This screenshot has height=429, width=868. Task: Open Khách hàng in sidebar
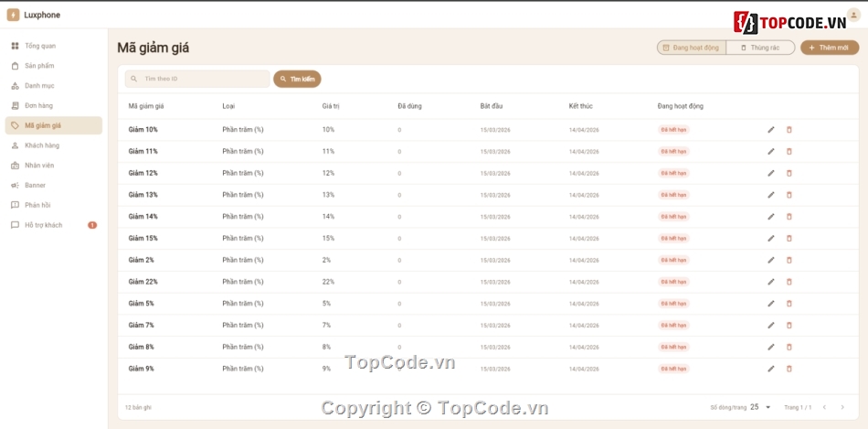click(x=54, y=145)
